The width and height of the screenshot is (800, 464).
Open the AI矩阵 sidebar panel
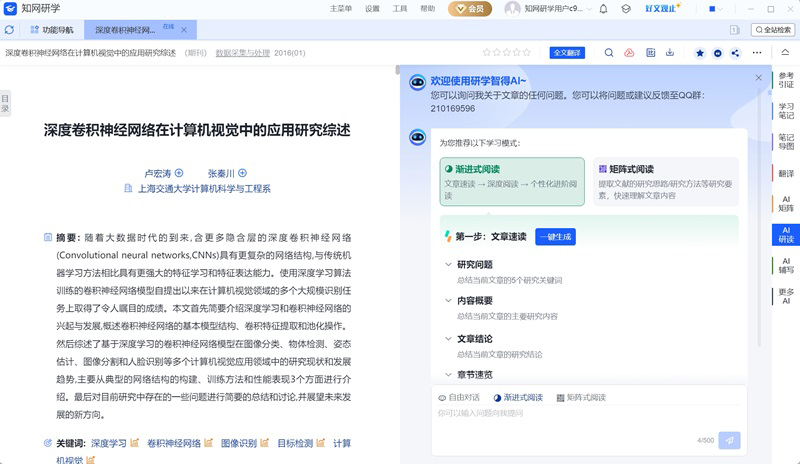click(786, 204)
